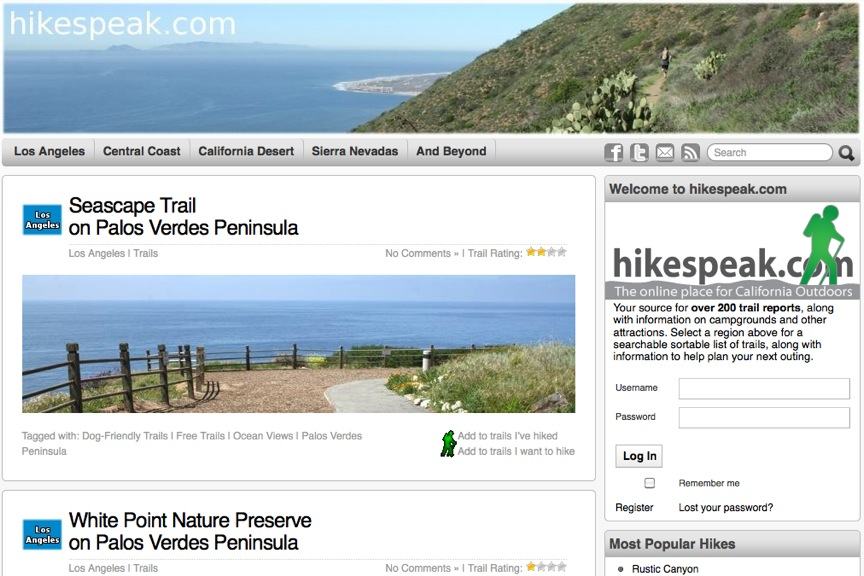Click Los Angeles badge next to Seascape Trail
The width and height of the screenshot is (864, 576).
click(42, 219)
